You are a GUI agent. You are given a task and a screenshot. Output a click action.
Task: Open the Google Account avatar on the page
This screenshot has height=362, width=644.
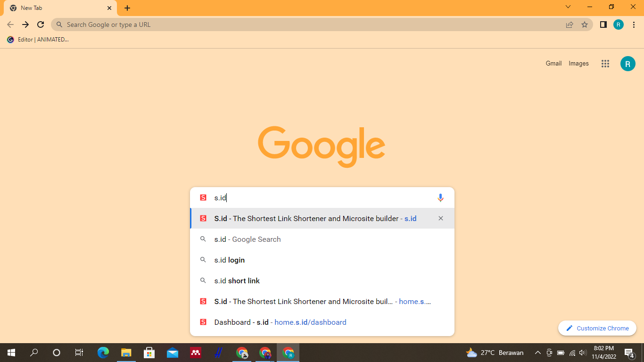pyautogui.click(x=628, y=64)
